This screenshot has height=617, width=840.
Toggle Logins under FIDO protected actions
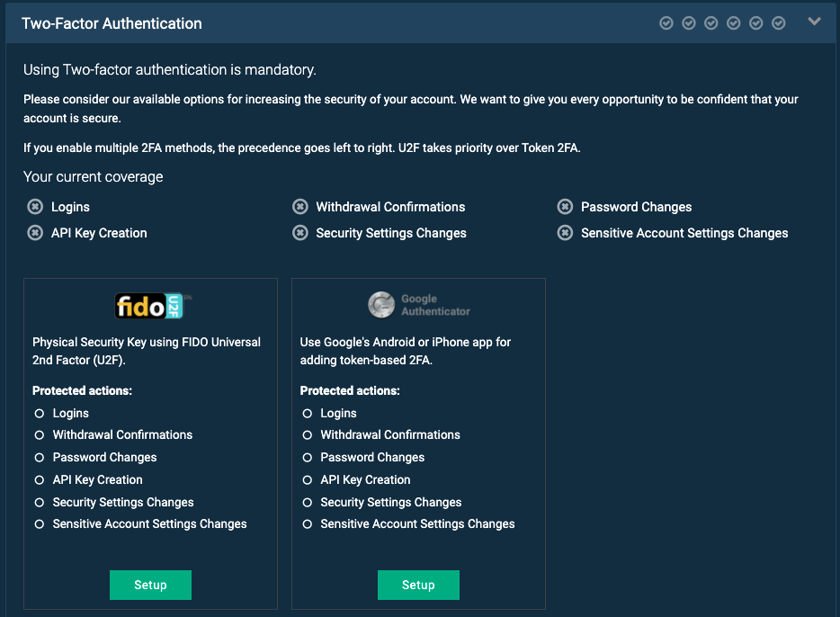39,413
